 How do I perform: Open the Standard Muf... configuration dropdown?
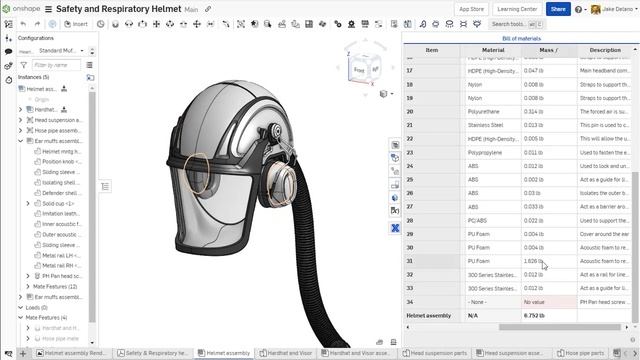click(61, 51)
